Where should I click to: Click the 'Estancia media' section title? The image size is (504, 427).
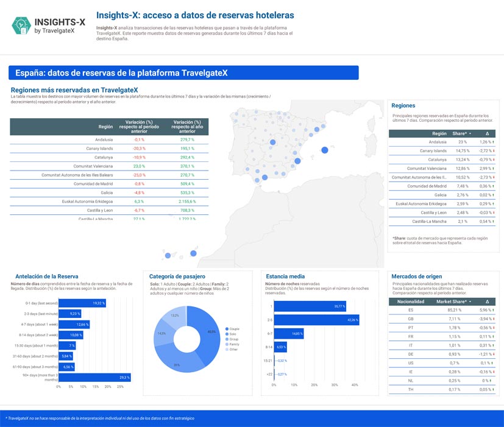pyautogui.click(x=285, y=277)
